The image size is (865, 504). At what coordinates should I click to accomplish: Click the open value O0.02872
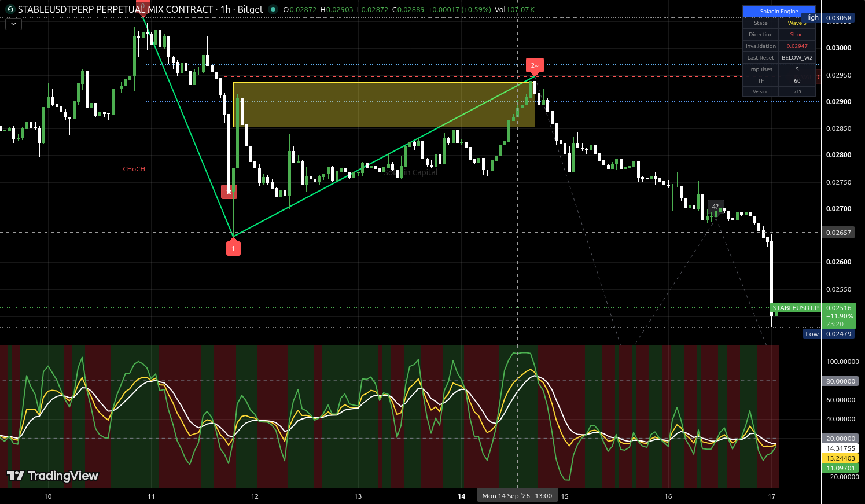click(300, 10)
